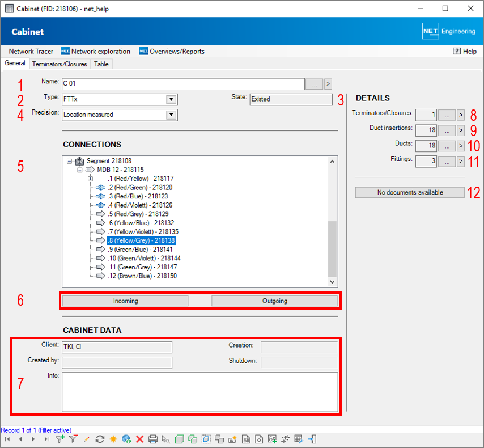484x448 pixels.
Task: Click the add filter funnel icon with plus
Action: click(60, 439)
